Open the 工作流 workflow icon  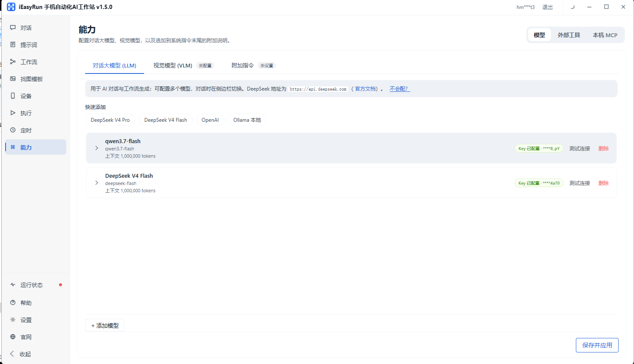[x=13, y=62]
